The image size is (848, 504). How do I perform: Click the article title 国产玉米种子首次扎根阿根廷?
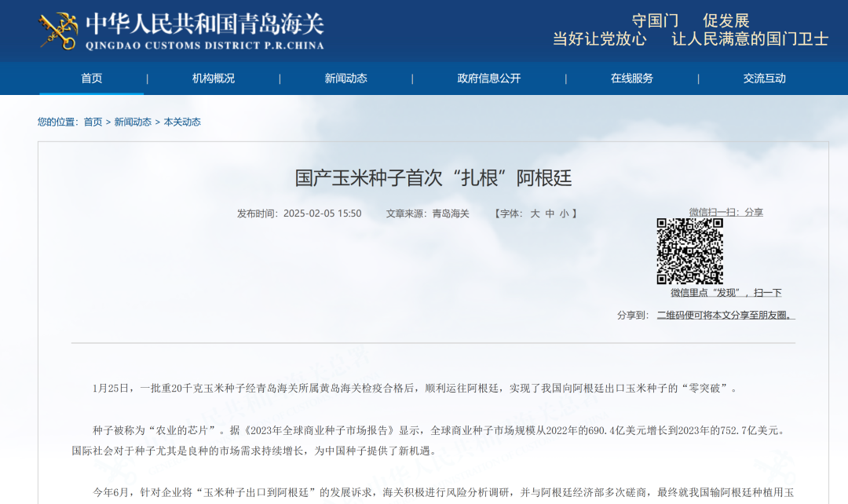[424, 178]
